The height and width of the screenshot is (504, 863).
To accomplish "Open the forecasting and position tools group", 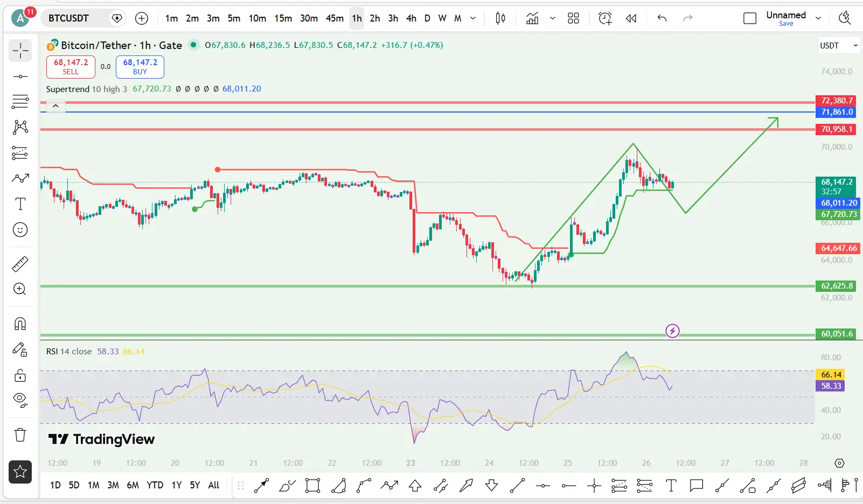I will point(20,153).
